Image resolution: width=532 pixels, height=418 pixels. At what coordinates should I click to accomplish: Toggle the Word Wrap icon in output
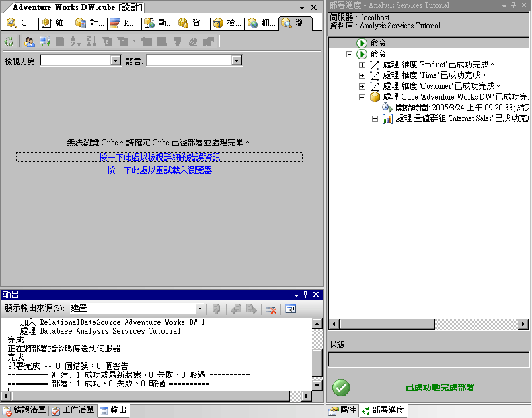291,309
